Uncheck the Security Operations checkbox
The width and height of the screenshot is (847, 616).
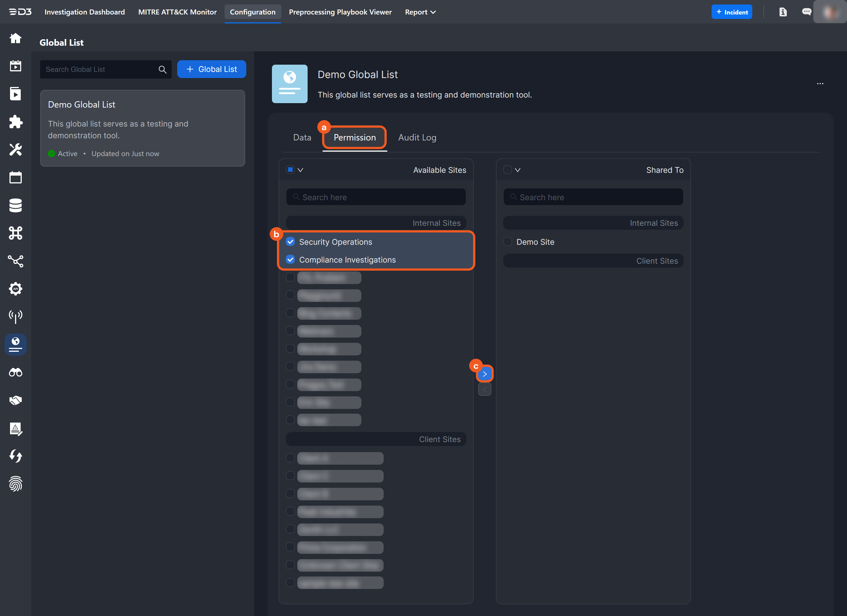coord(291,242)
